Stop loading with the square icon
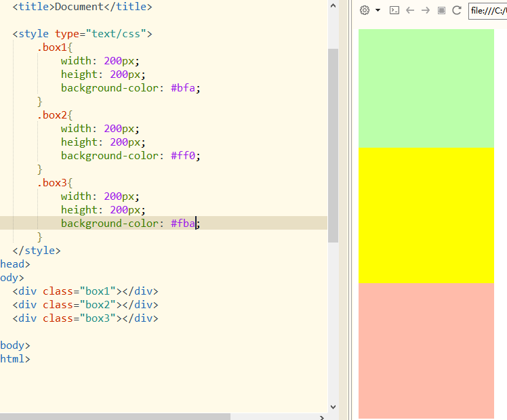Screen dimensions: 507x420 coord(441,11)
